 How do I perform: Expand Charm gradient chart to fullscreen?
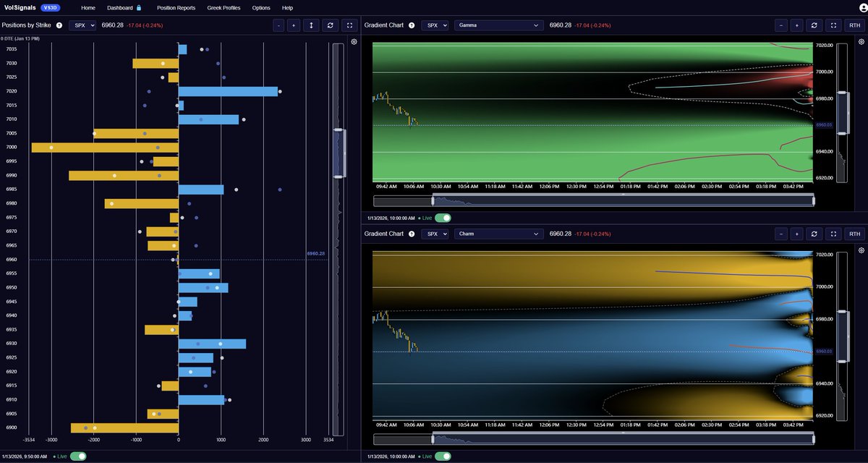(x=833, y=234)
